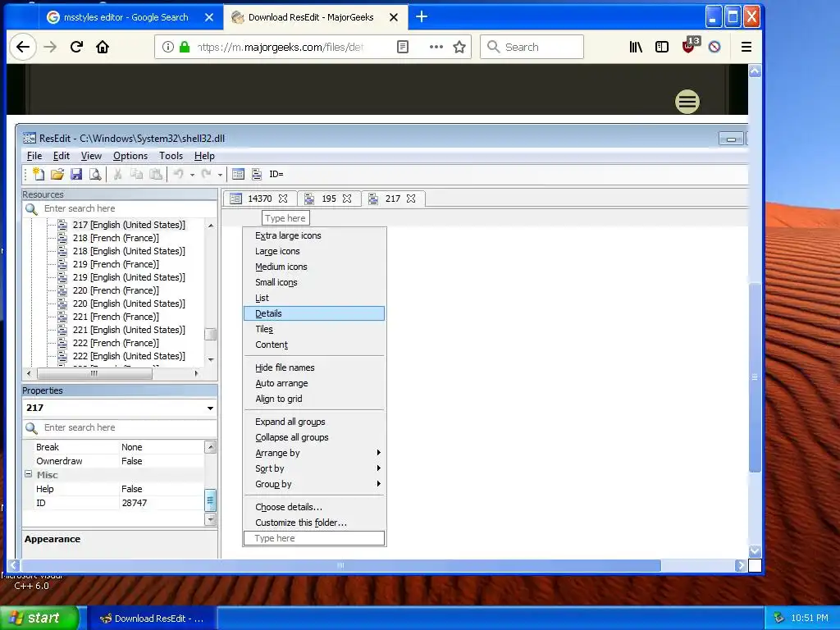The height and width of the screenshot is (630, 840).
Task: Click the Redo arrow icon in ResEdit toolbar
Action: [206, 174]
